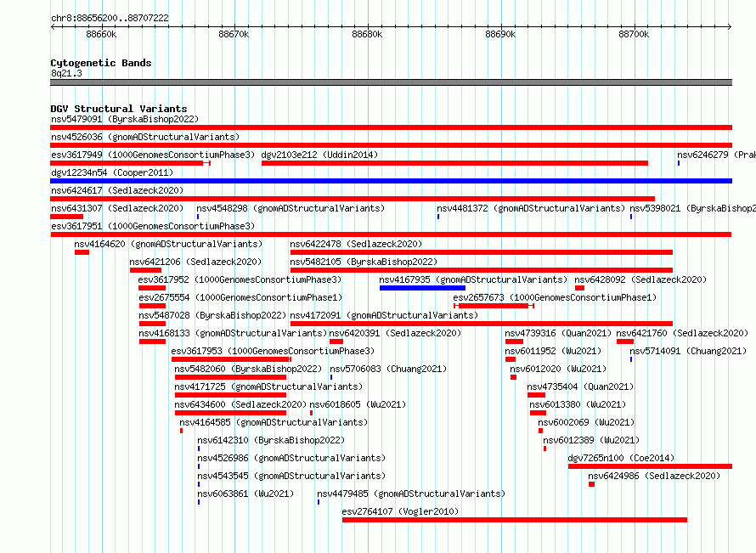Select nsv6002069 (Wu2021) label
This screenshot has height=553, width=756.
click(x=586, y=422)
